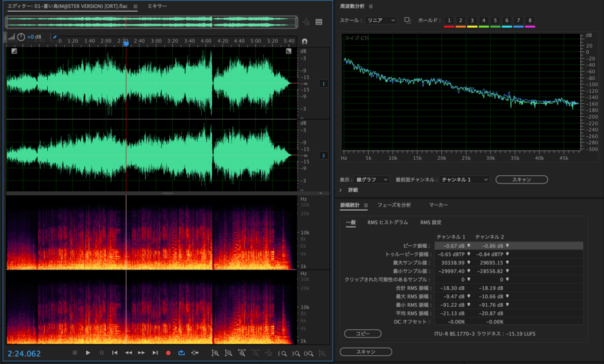Viewport: 604px width, 364px height.
Task: Click the HUD volume knob
Action: pyautogui.click(x=21, y=37)
